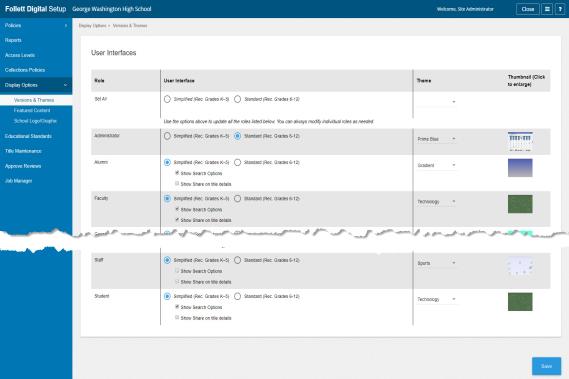Choose Simplified for the Set All row
The image size is (569, 379).
[x=167, y=99]
